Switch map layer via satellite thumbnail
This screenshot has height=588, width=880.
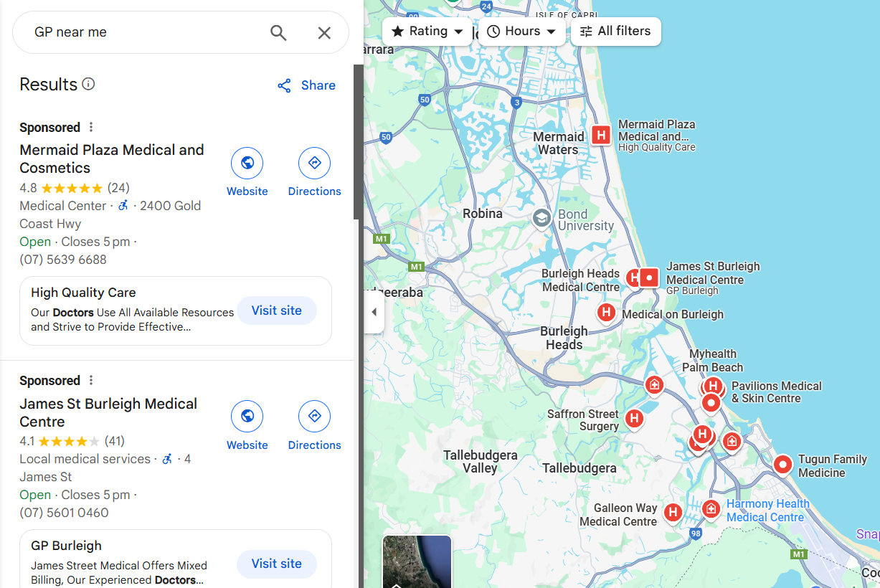tap(417, 561)
